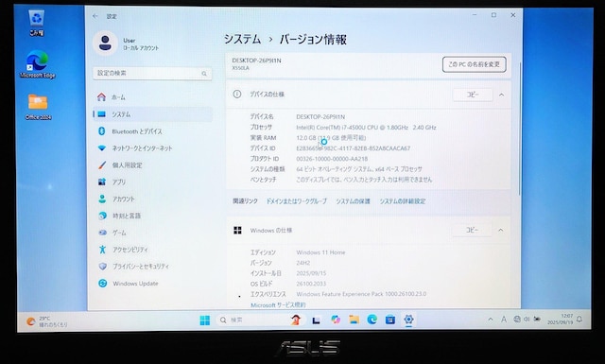Screen dimensions: 605x364
Task: Click the search magnifier in settings search
Action: tap(204, 74)
